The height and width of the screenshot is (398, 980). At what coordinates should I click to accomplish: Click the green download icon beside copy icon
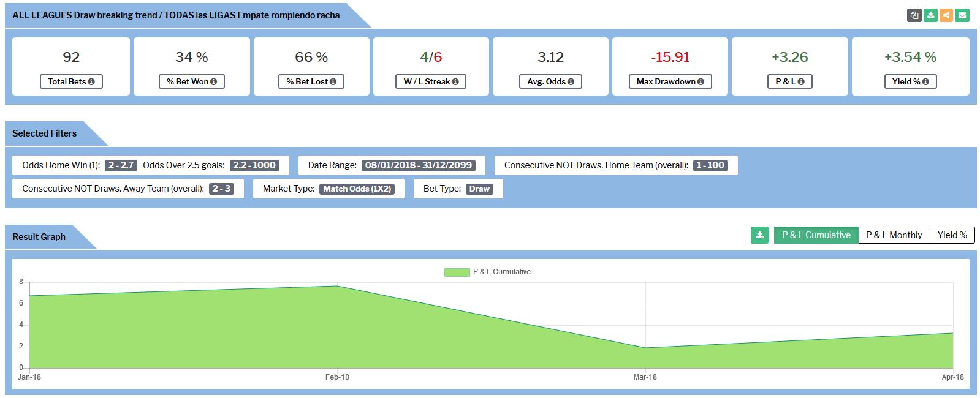click(x=930, y=15)
